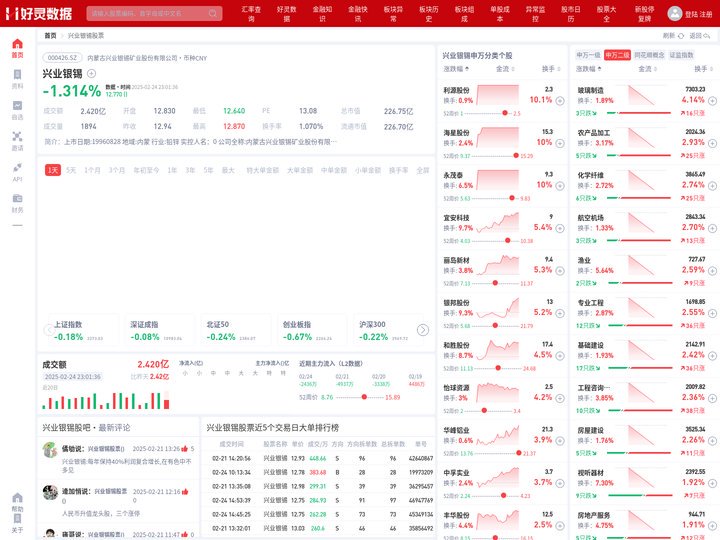Viewport: 720px width, 540px height.
Task: Sort sector list by 涨跌幅
Action: click(x=589, y=69)
